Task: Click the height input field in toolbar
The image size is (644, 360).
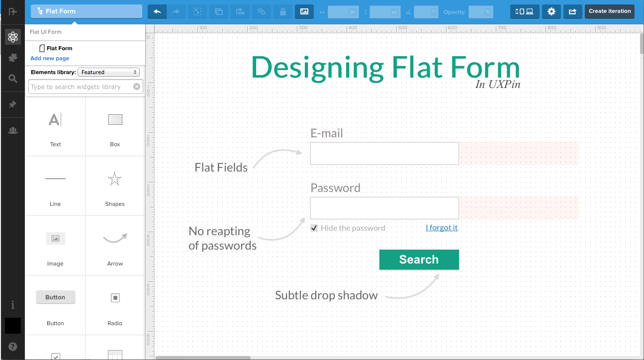Action: [385, 11]
